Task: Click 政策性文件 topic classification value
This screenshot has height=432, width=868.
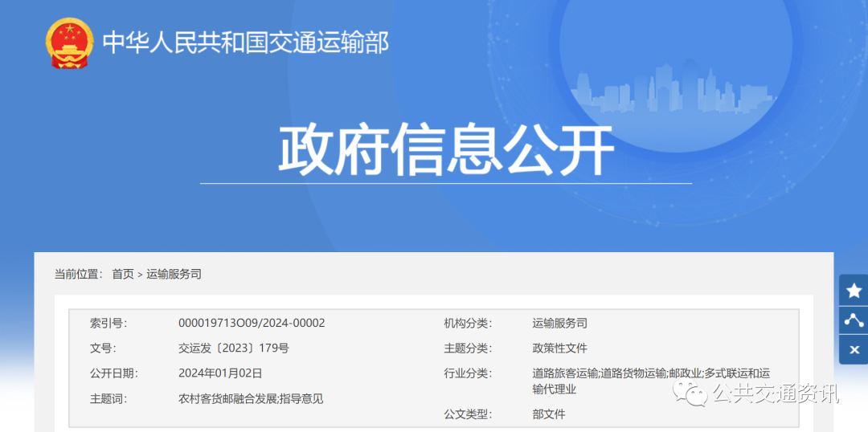Action: coord(559,348)
